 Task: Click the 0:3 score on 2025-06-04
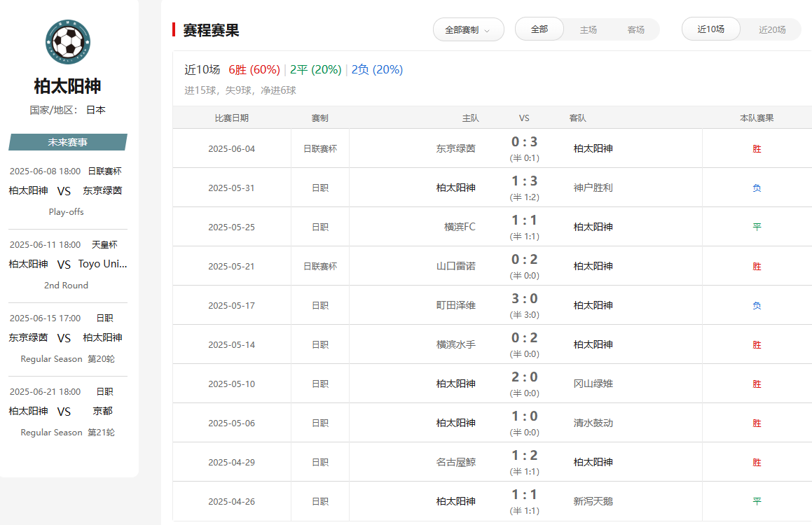[x=524, y=142]
